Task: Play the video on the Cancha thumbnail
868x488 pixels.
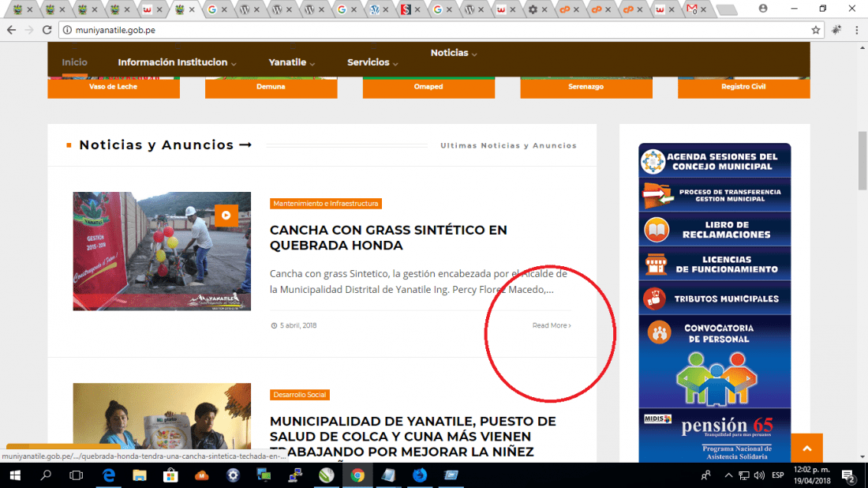Action: pyautogui.click(x=226, y=215)
